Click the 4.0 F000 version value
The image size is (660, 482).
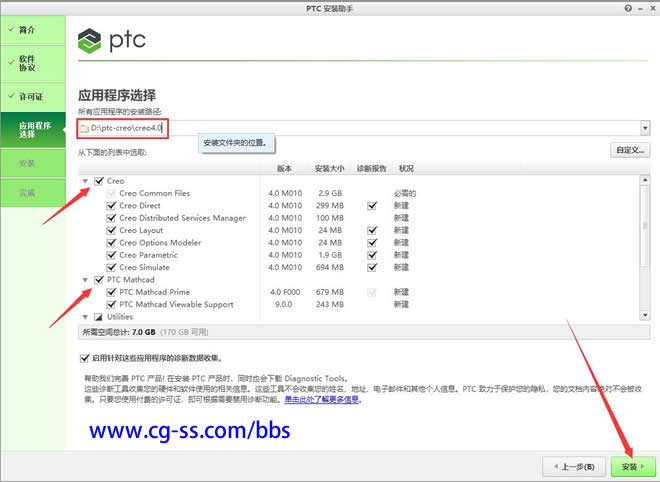(285, 292)
